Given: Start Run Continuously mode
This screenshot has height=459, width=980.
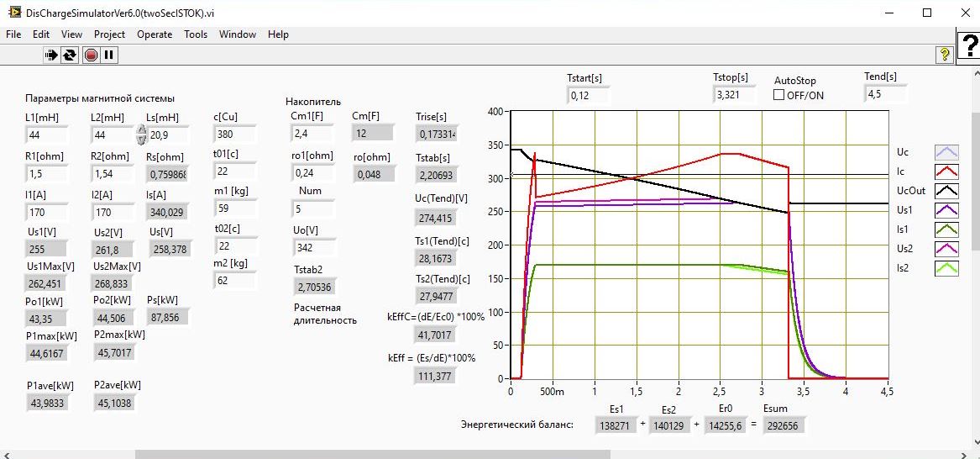Looking at the screenshot, I should tap(70, 55).
